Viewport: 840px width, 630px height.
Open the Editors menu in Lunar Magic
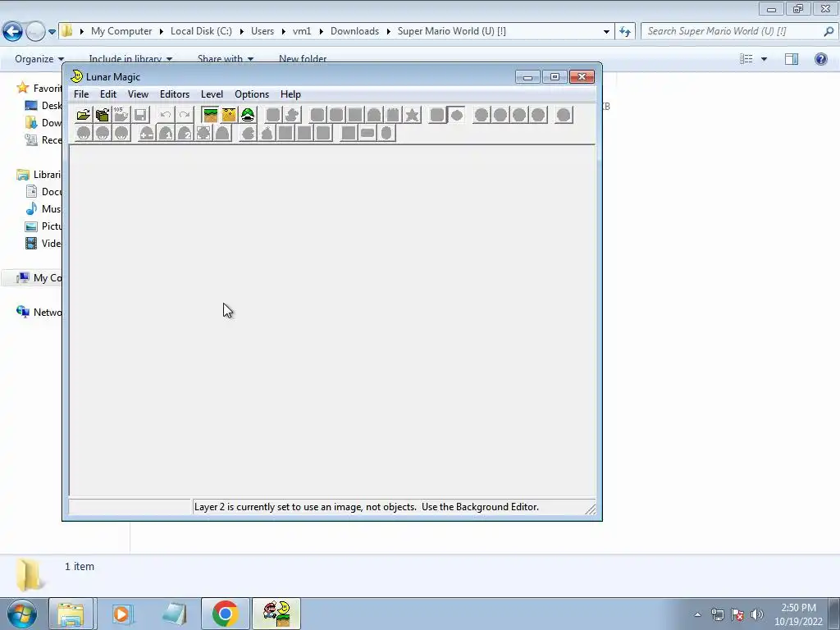point(175,94)
